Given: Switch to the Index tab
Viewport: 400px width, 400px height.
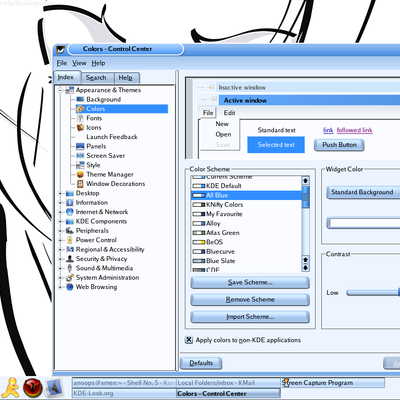Looking at the screenshot, I should point(68,77).
